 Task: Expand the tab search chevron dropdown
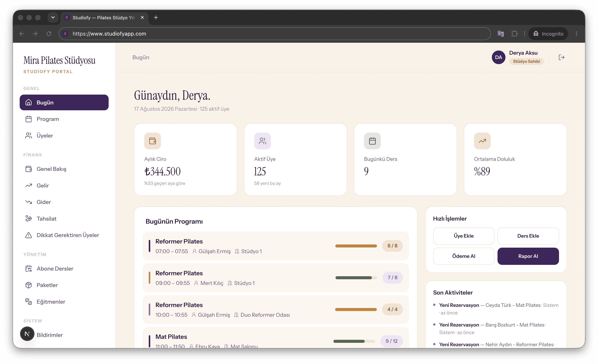pos(53,17)
